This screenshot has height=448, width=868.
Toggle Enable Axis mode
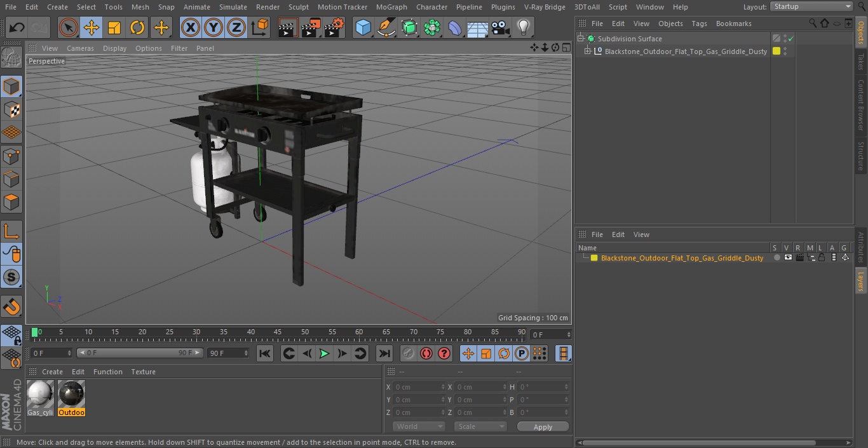pyautogui.click(x=11, y=231)
